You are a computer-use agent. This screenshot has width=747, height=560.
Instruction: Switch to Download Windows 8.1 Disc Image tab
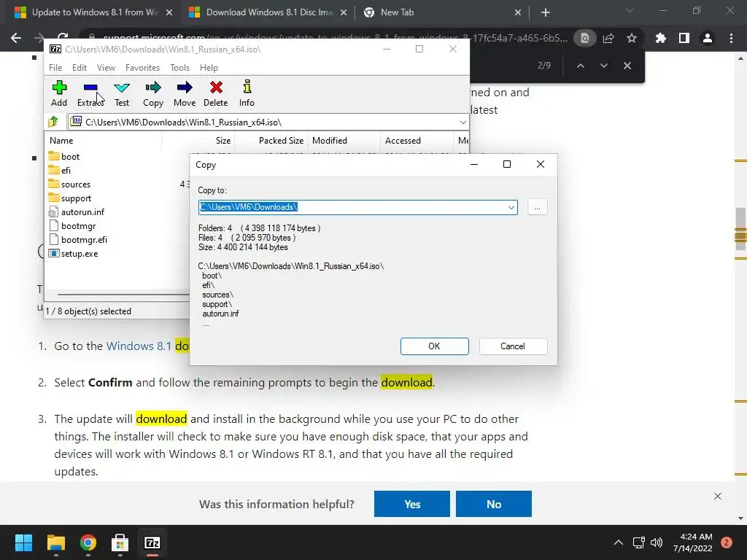click(x=268, y=12)
